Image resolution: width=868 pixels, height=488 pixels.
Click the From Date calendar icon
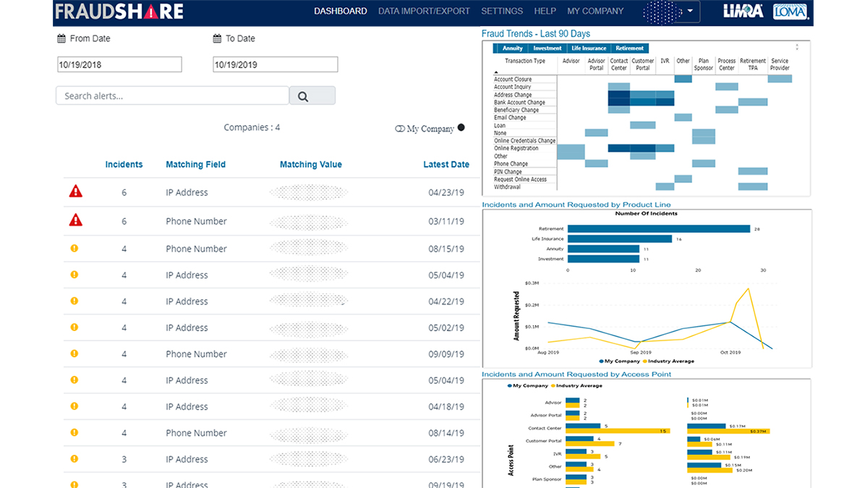pyautogui.click(x=61, y=39)
